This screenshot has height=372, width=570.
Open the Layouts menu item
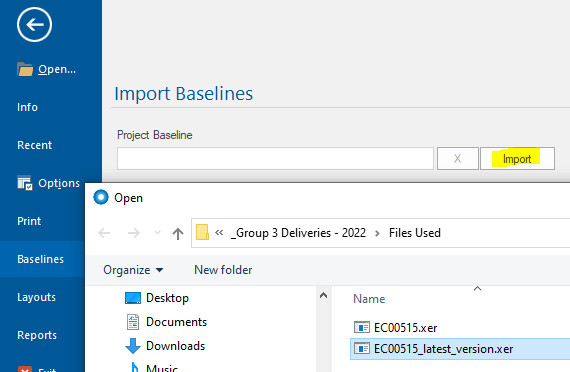point(36,297)
